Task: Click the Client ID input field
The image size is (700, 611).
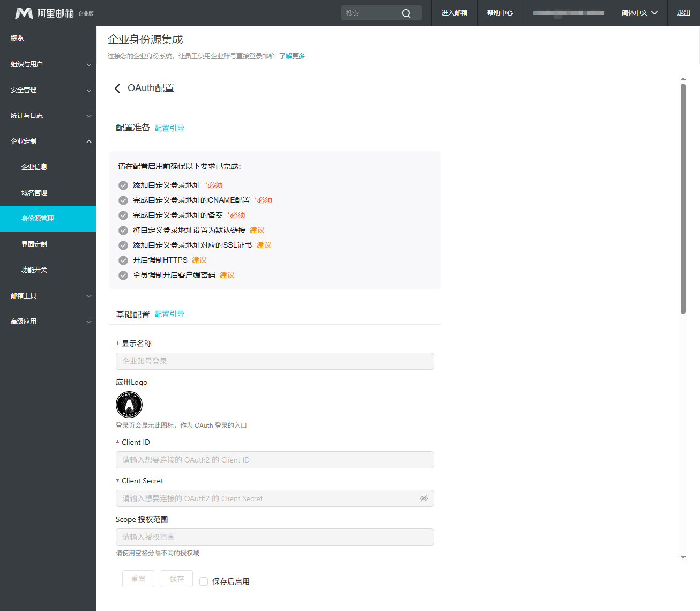Action: tap(274, 460)
